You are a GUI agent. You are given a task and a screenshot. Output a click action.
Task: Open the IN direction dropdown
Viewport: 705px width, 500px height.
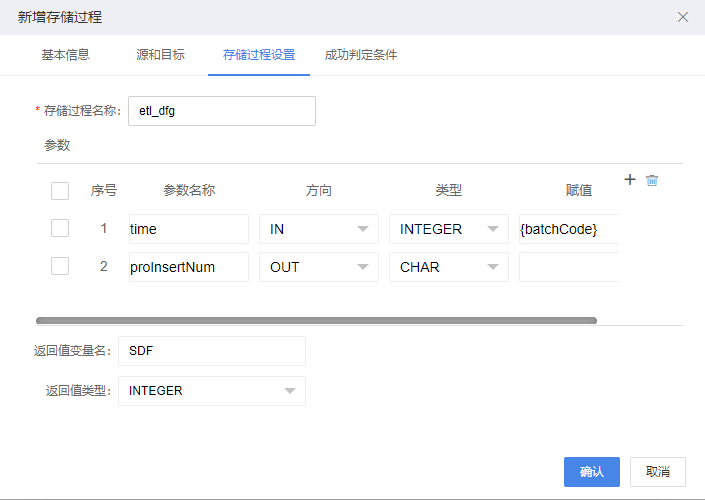(319, 229)
